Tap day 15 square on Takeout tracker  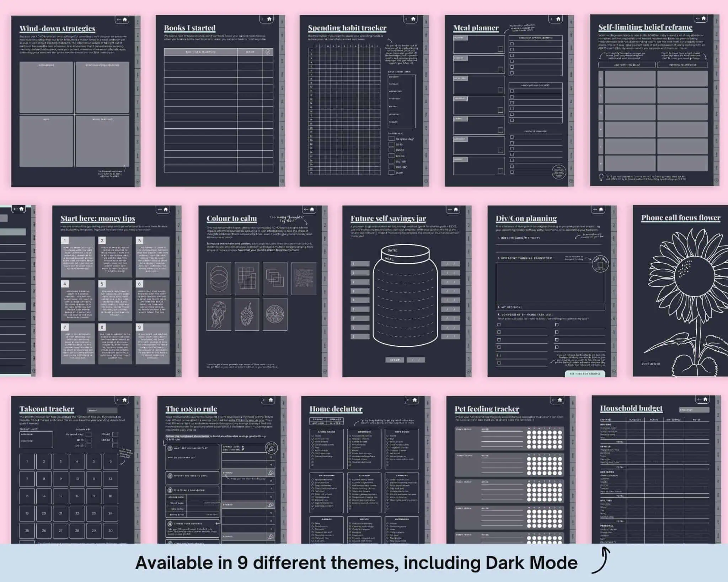click(x=60, y=496)
